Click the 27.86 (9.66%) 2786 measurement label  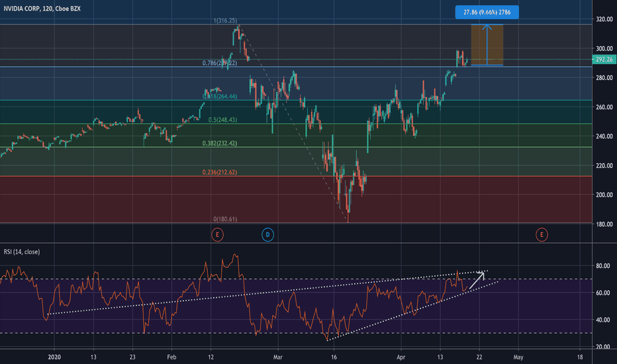[x=487, y=12]
